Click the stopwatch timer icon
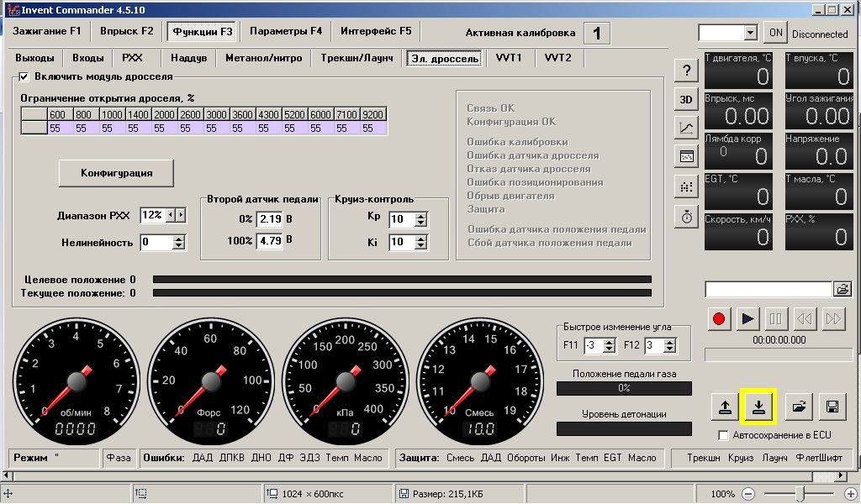The height and width of the screenshot is (504, 861). [686, 216]
